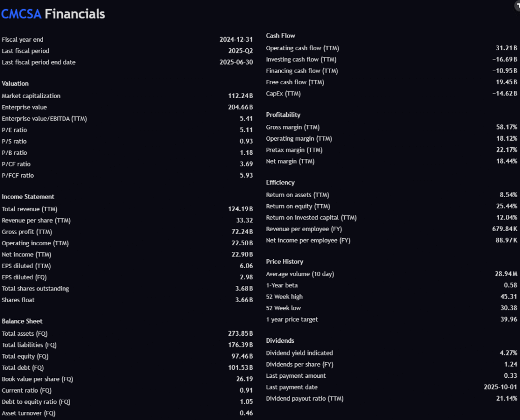Click the Efficiency section header

click(x=280, y=182)
